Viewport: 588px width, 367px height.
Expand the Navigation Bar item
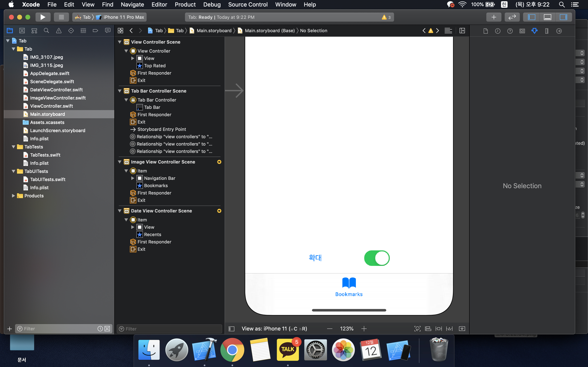133,178
